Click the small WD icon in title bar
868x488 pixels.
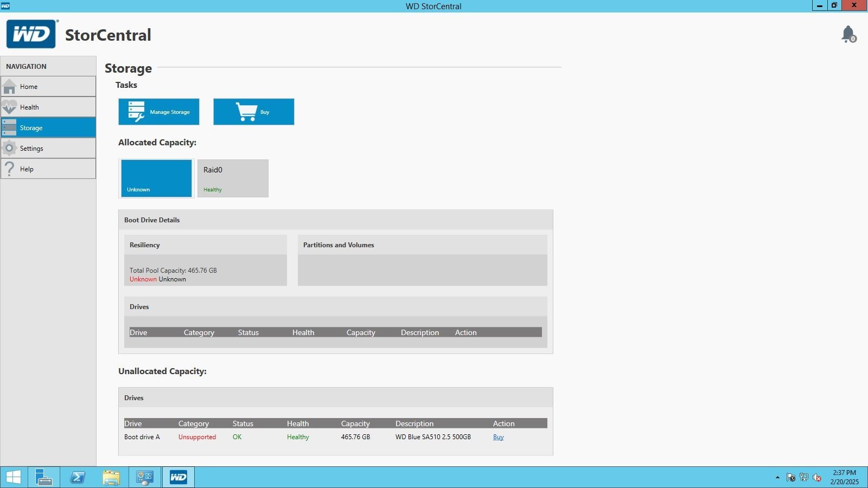(5, 6)
